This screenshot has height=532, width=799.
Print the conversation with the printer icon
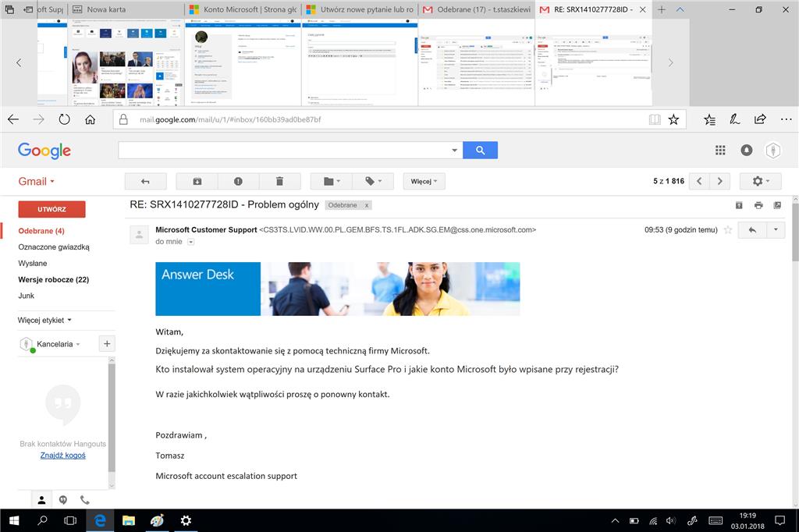tap(758, 205)
